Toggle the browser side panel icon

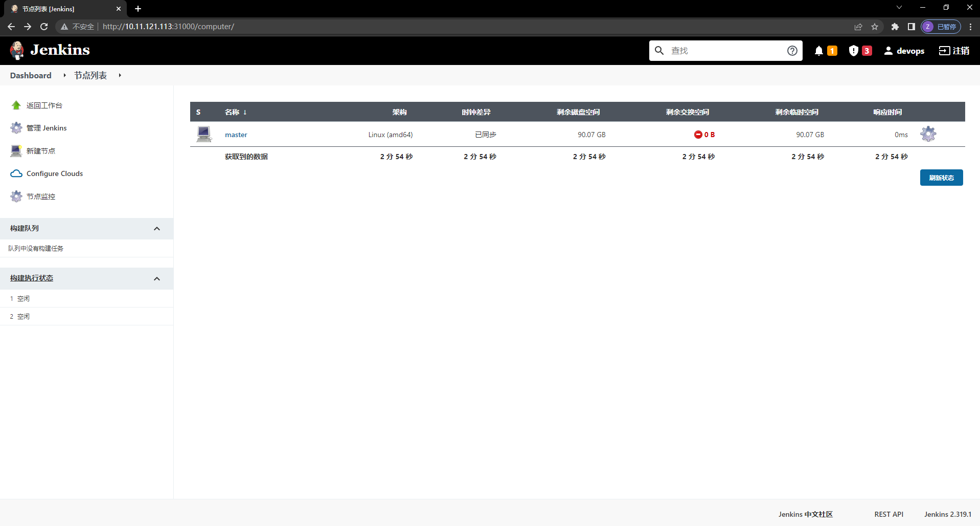[x=911, y=27]
